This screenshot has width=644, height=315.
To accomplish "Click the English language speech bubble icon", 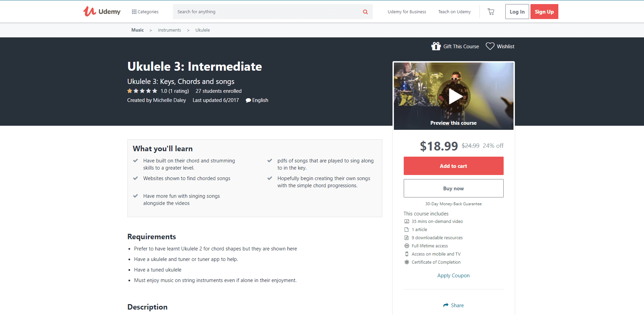I will click(248, 100).
